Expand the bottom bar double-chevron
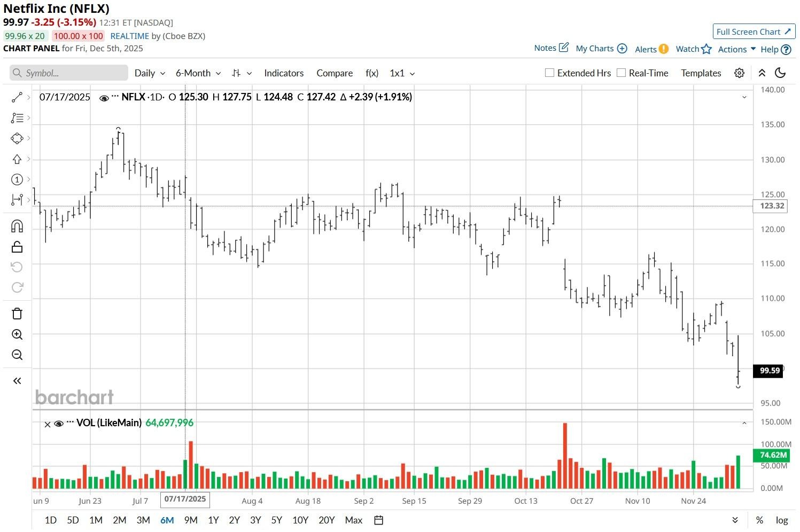The height and width of the screenshot is (532, 800). point(735,520)
